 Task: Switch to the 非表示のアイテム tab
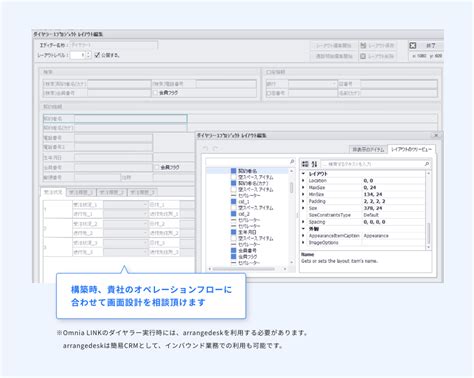point(368,149)
